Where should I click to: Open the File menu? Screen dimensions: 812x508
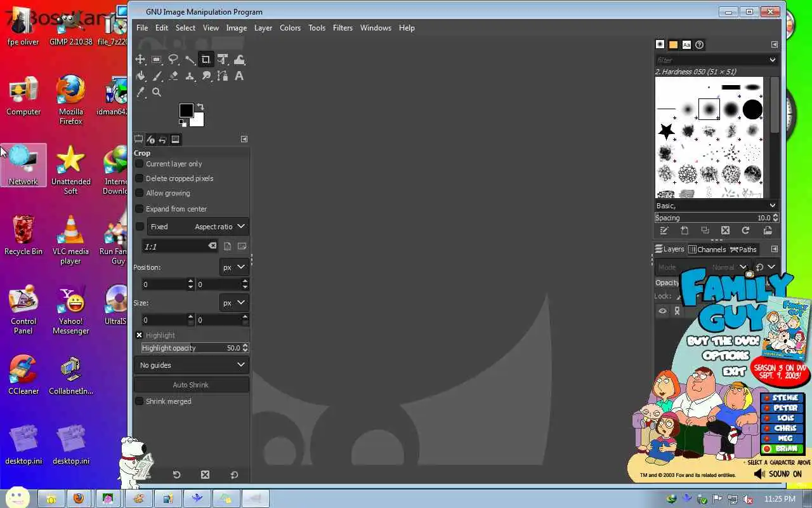click(x=142, y=28)
